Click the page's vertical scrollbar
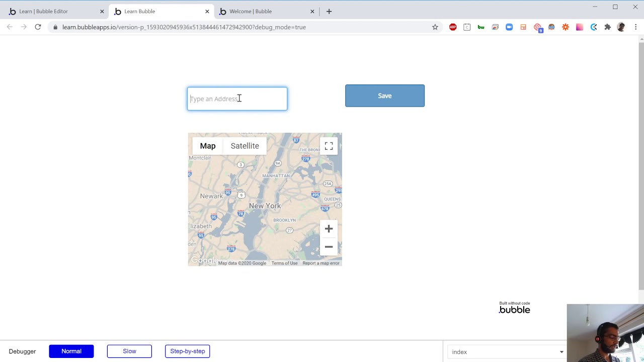The width and height of the screenshot is (644, 362). click(640, 166)
